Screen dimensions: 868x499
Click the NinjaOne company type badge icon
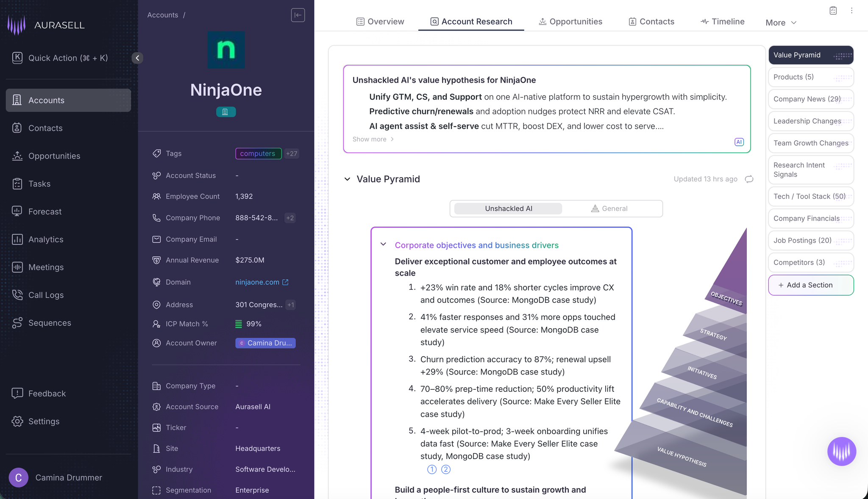tap(226, 112)
